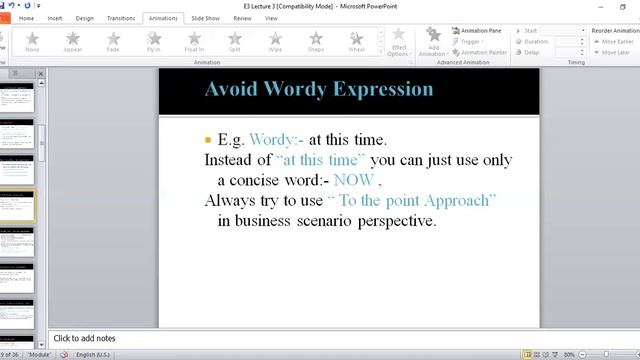Image resolution: width=640 pixels, height=360 pixels.
Task: Open Effect Options menu
Action: point(399,42)
